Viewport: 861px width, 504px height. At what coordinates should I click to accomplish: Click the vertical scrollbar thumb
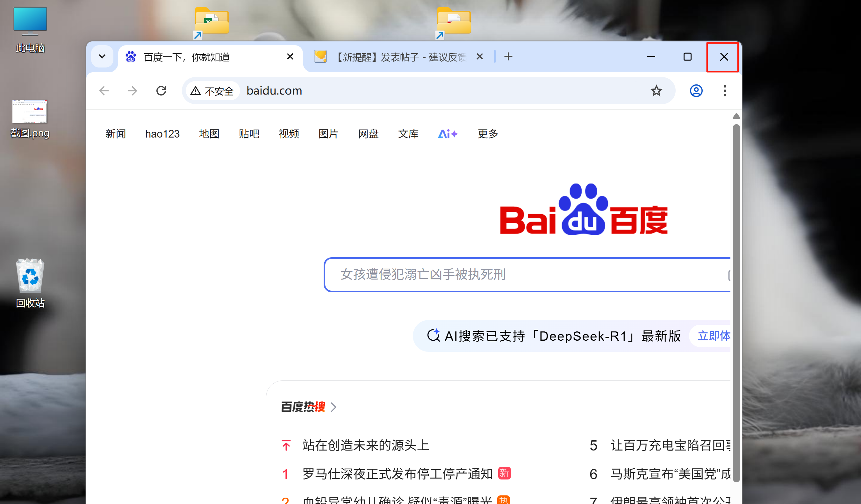[x=736, y=303]
